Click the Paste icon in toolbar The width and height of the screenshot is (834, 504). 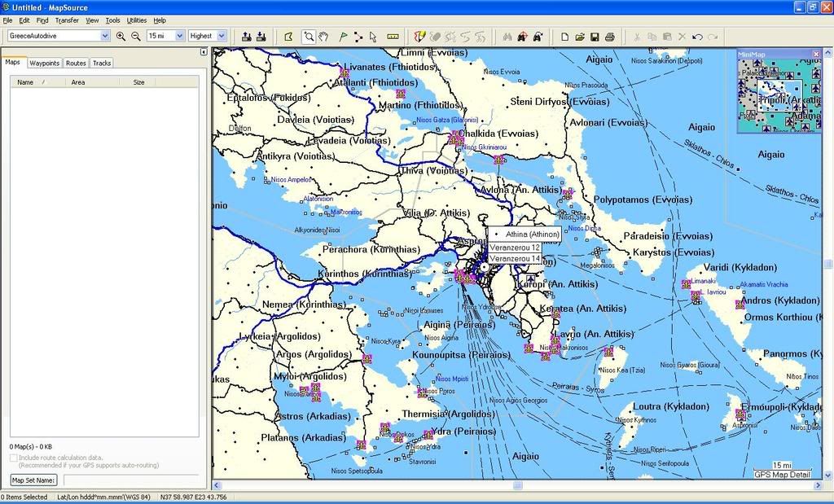667,37
